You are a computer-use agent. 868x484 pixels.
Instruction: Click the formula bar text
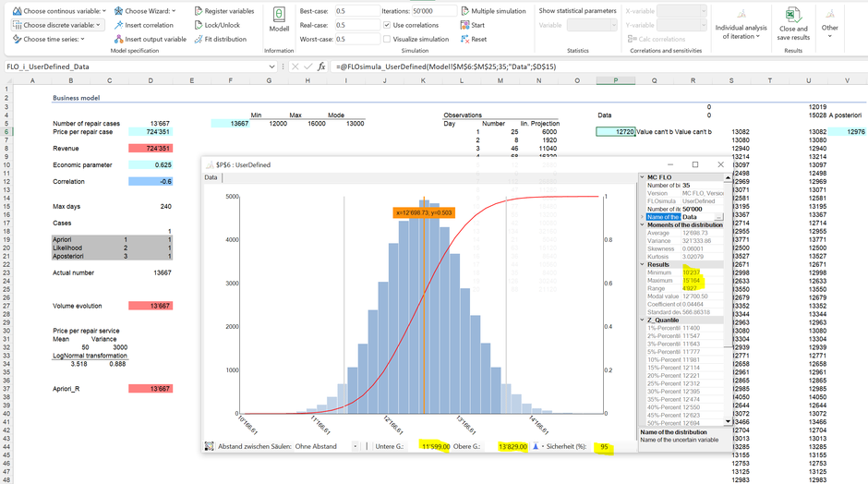pyautogui.click(x=446, y=67)
